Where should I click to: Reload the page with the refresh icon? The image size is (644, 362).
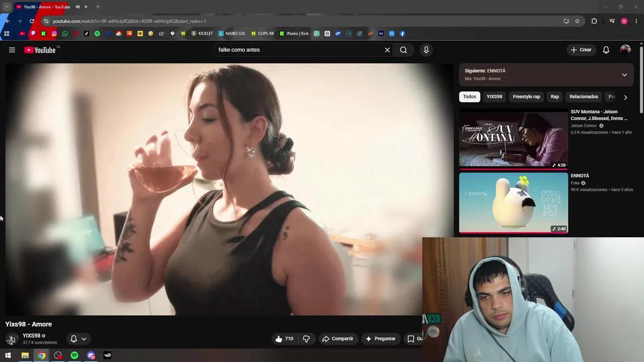click(32, 21)
